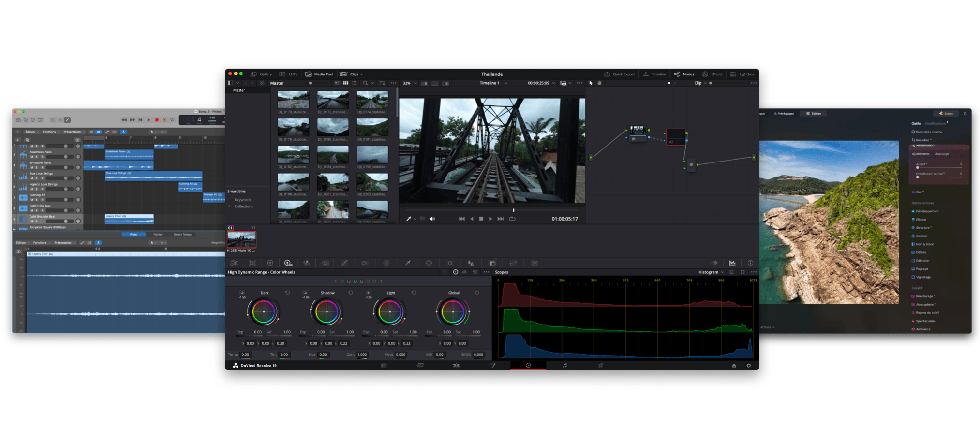Expand the Collections smart bin

click(x=230, y=207)
